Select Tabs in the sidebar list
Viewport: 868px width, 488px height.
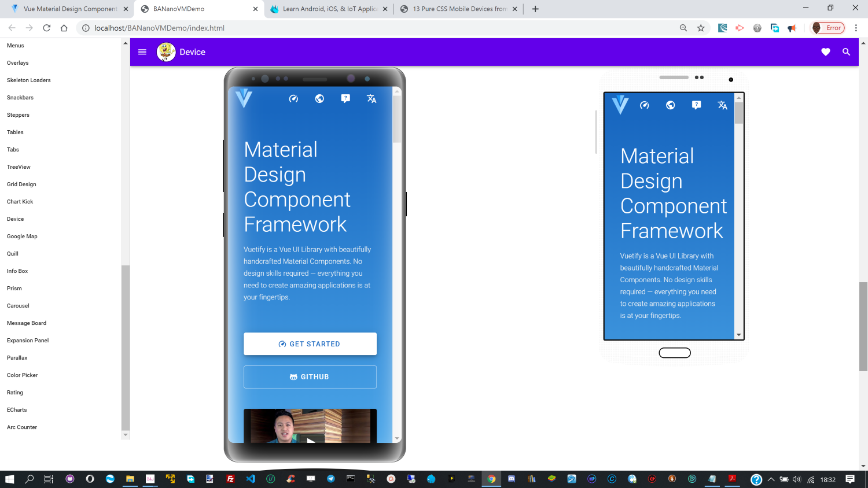(x=13, y=150)
